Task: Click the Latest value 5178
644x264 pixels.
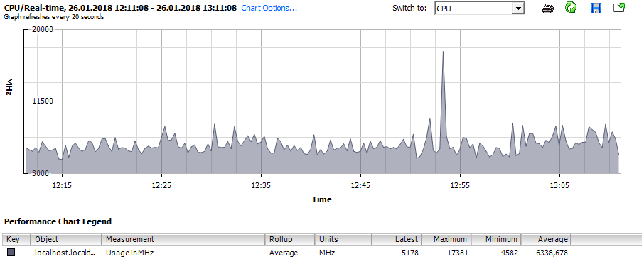Action: pyautogui.click(x=409, y=253)
